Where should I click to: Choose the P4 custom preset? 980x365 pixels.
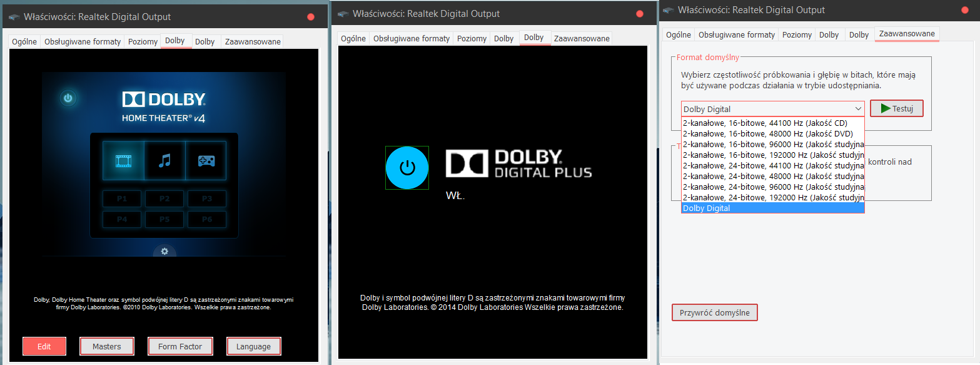tap(121, 220)
